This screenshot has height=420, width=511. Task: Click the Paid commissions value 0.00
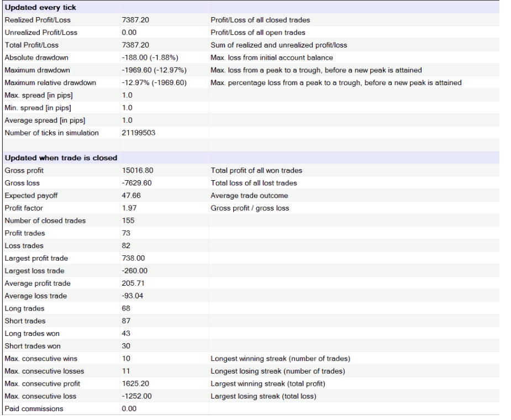128,410
